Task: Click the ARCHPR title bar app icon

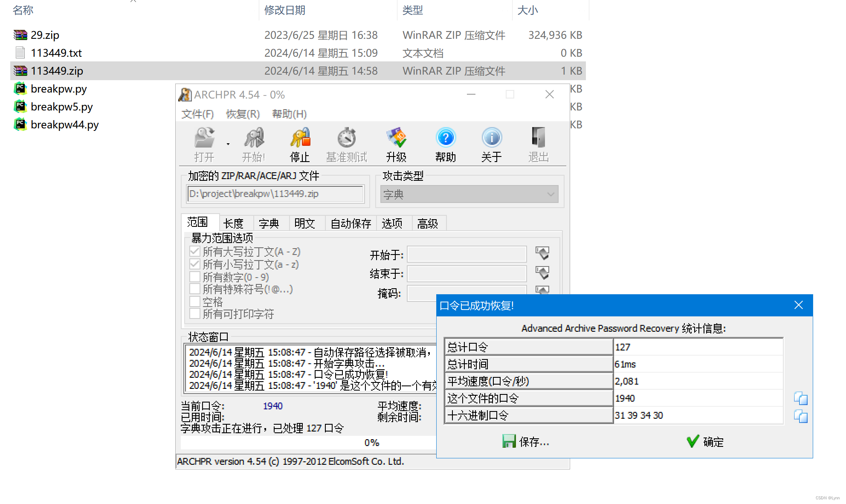Action: tap(185, 95)
